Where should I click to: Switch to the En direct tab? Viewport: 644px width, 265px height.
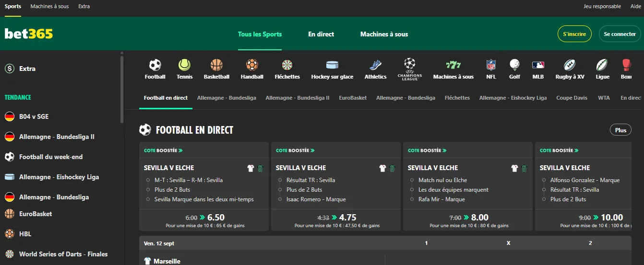click(321, 34)
